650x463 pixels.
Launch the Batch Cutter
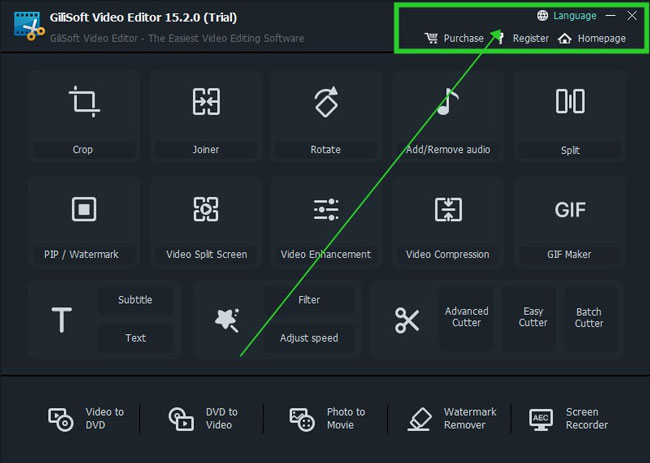589,318
